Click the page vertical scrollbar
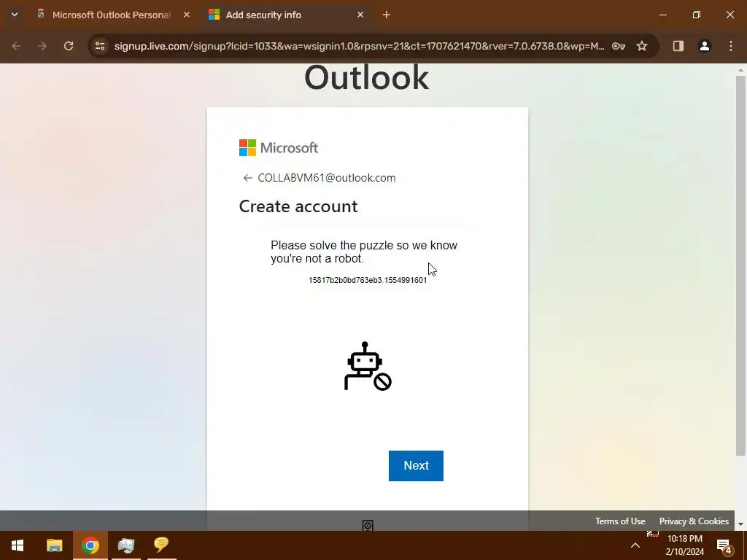Viewport: 747px width, 560px height. (740, 265)
